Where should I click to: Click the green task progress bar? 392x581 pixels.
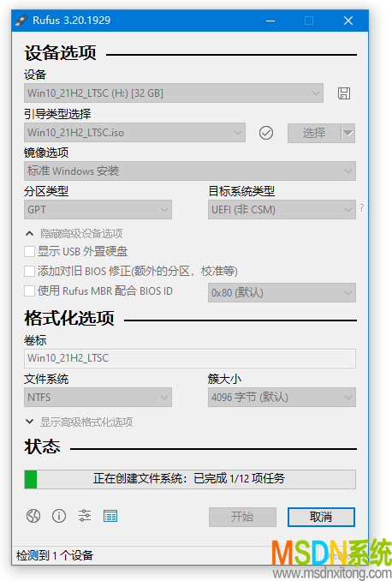(190, 479)
